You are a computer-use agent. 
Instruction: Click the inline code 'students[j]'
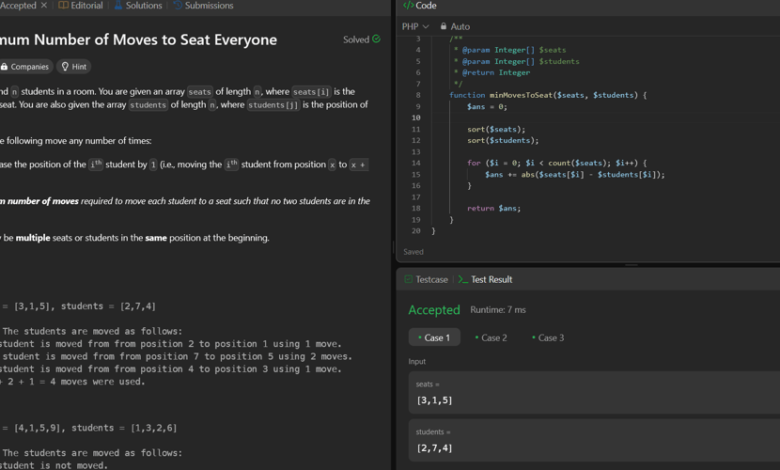pyautogui.click(x=273, y=105)
